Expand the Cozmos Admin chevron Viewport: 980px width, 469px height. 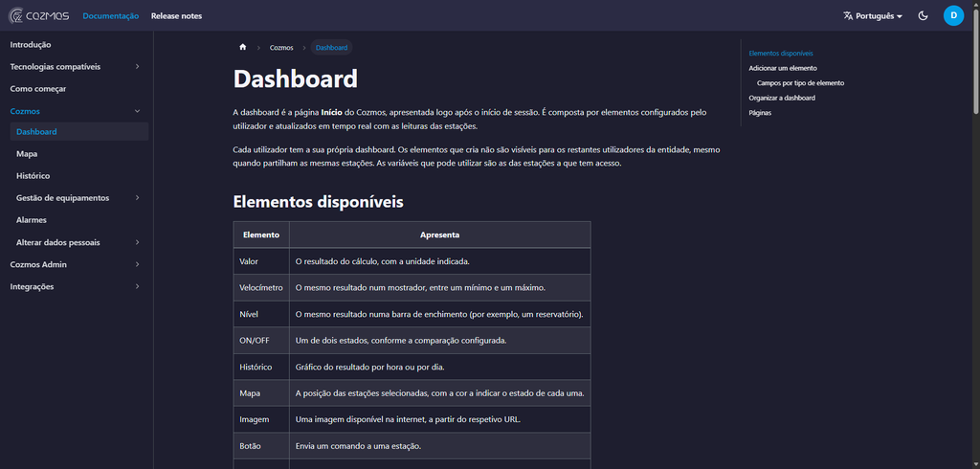pos(138,264)
